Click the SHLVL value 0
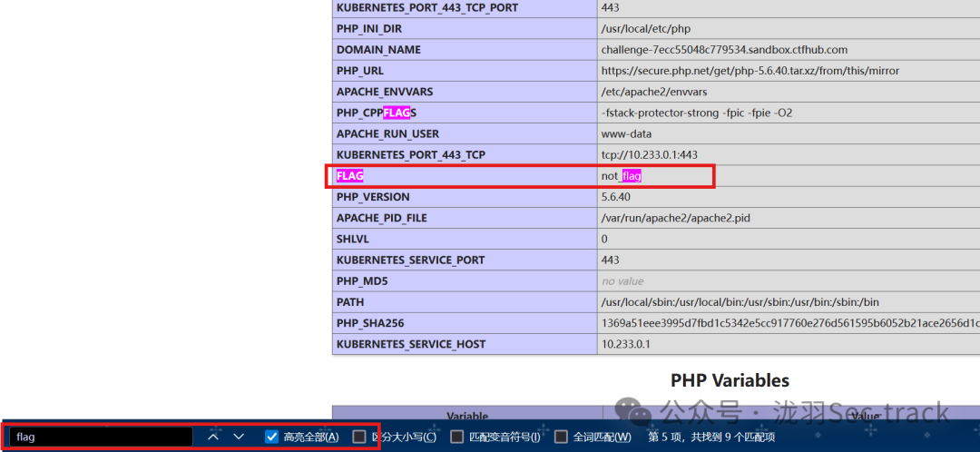980x452 pixels. (x=604, y=239)
